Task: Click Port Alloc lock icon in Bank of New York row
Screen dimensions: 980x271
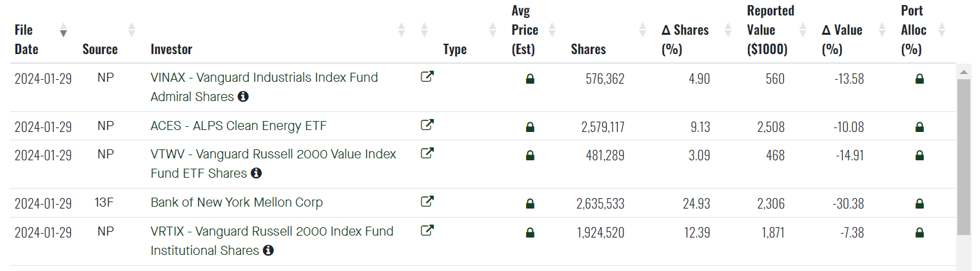Action: pos(920,204)
